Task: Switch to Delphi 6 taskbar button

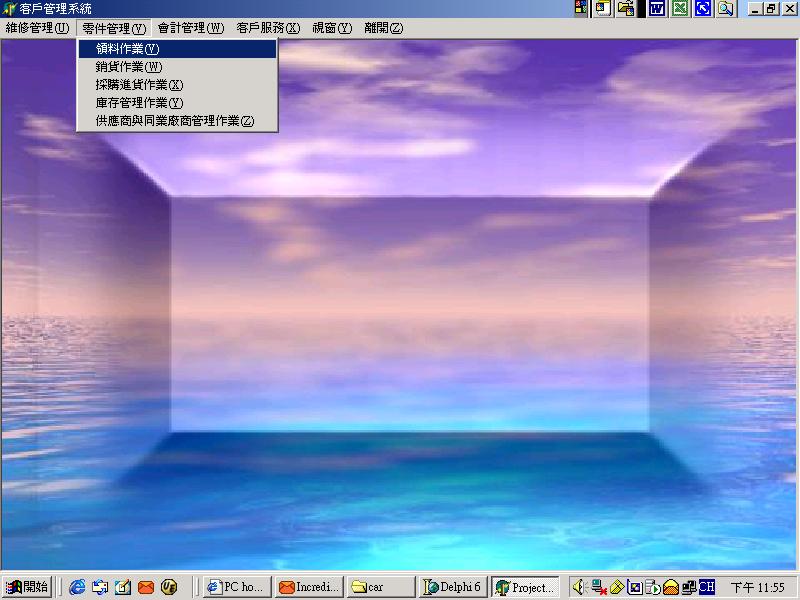Action: click(x=454, y=587)
